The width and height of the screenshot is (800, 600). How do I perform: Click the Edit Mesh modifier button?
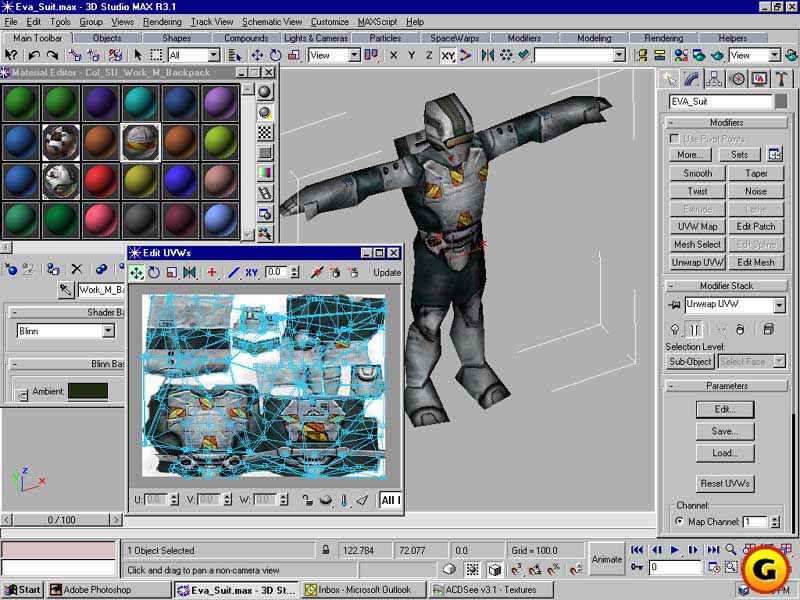[x=756, y=262]
